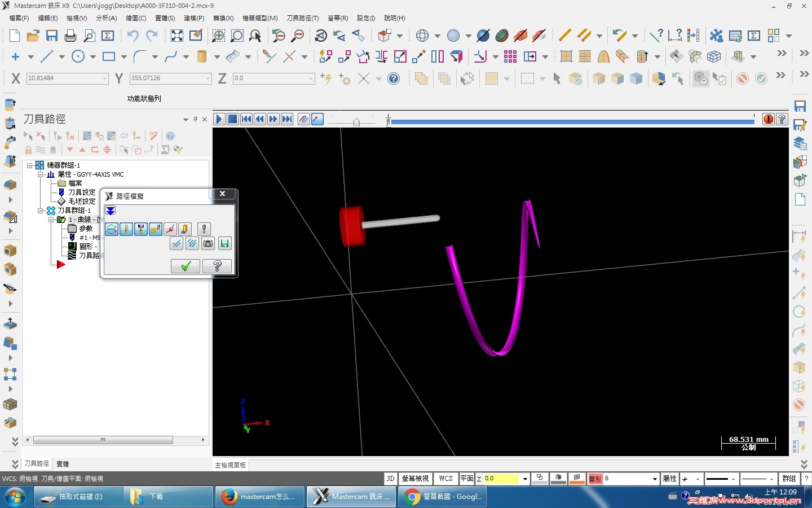
Task: Click the WCS status bar button
Action: pyautogui.click(x=446, y=479)
